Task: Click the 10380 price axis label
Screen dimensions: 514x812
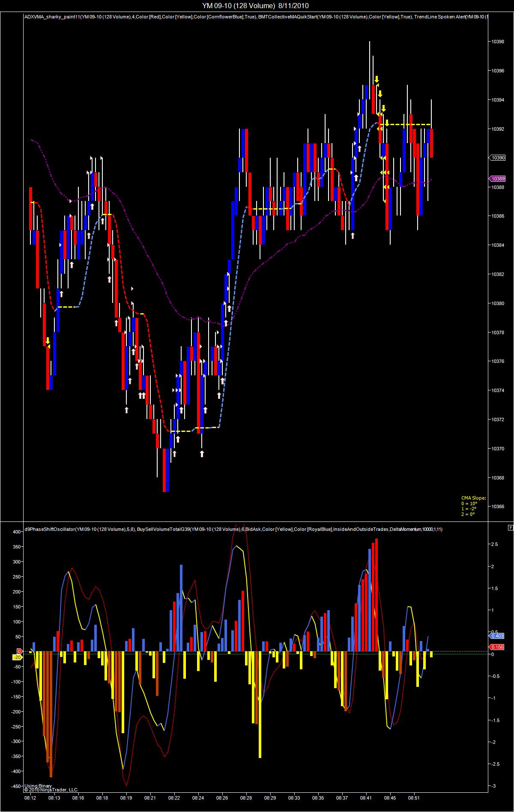Action: point(498,303)
